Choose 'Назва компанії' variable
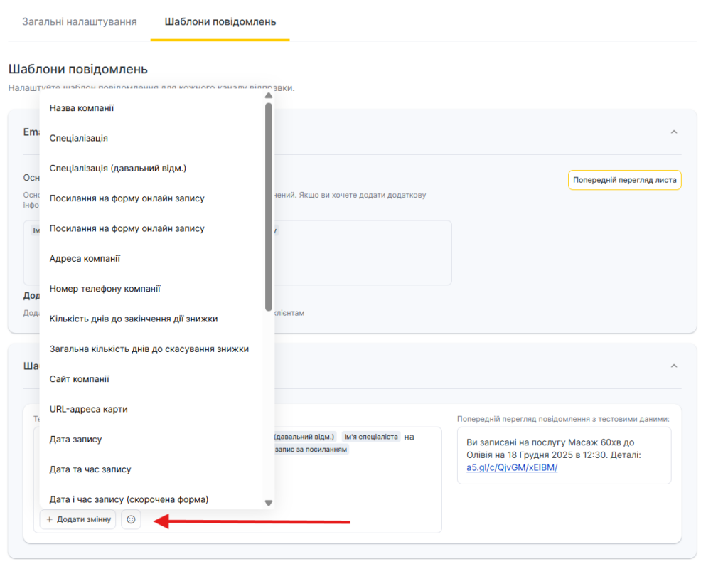This screenshot has width=728, height=574. [82, 108]
